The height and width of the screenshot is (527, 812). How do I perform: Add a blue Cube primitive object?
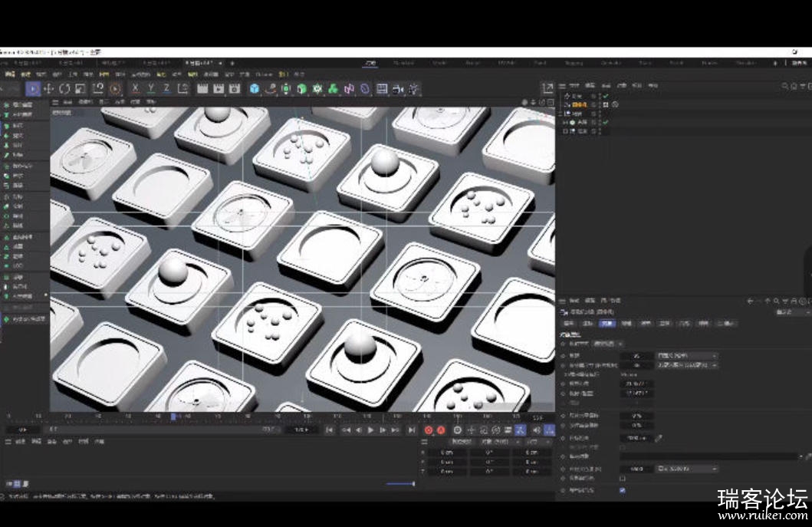(255, 89)
